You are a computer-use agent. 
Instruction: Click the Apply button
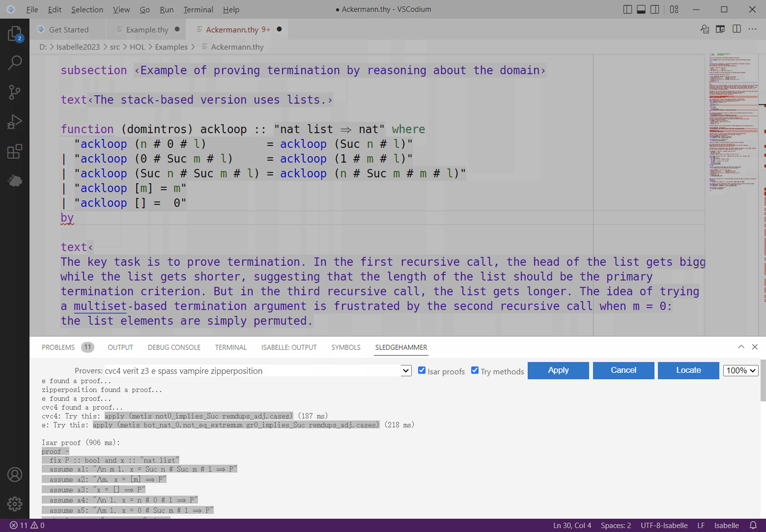(558, 370)
